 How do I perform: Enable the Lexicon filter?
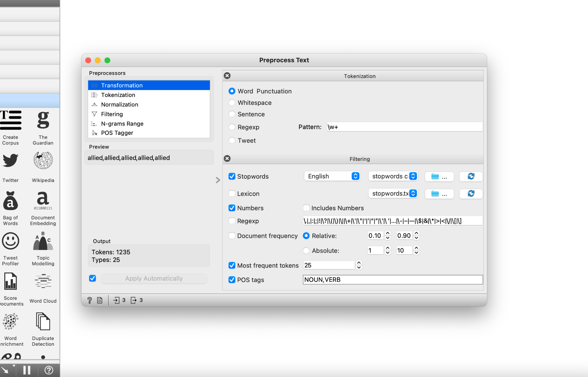pyautogui.click(x=232, y=193)
